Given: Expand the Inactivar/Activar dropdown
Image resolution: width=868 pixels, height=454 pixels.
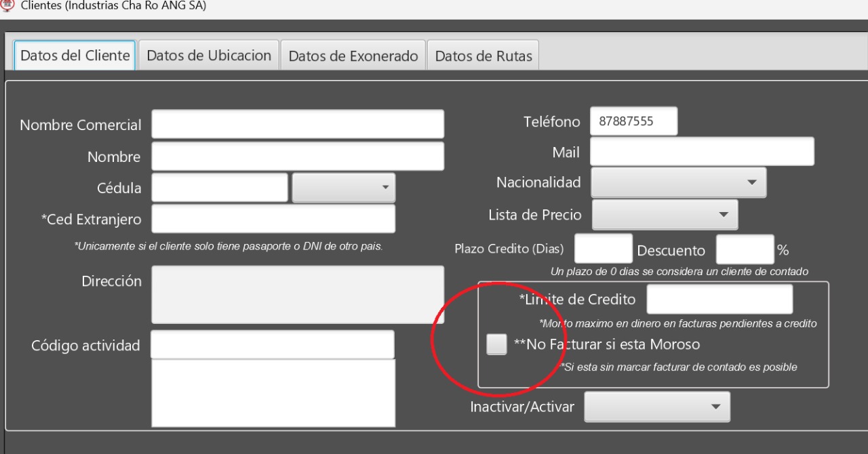Looking at the screenshot, I should [657, 407].
